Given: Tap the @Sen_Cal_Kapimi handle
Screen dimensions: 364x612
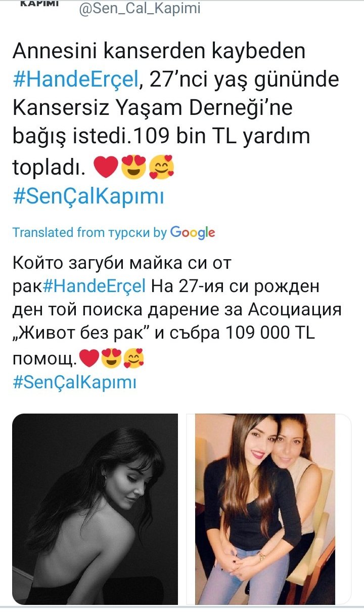Looking at the screenshot, I should click(x=140, y=9).
